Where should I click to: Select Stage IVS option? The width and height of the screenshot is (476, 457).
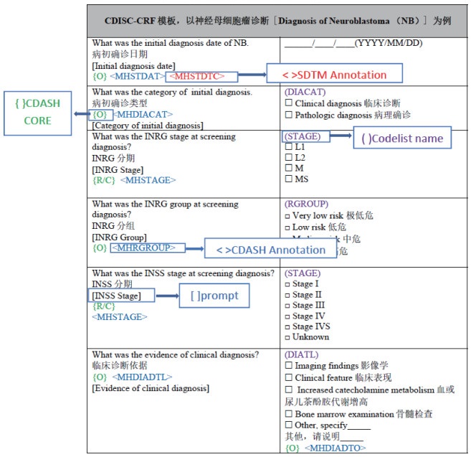click(x=288, y=326)
